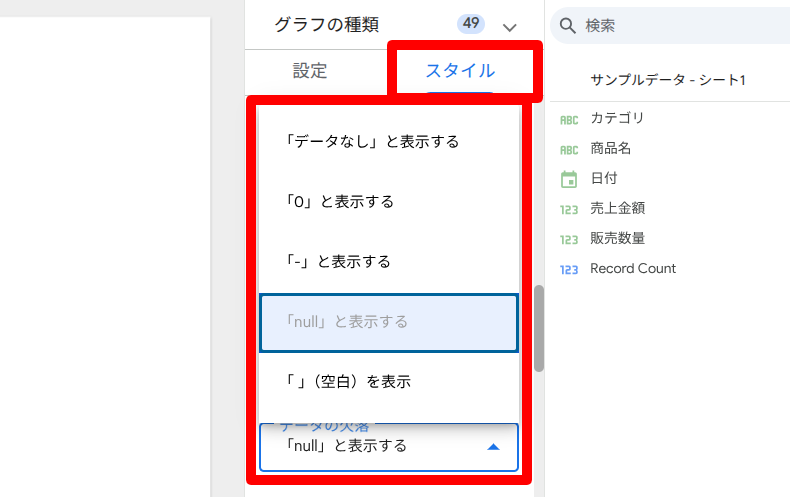The height and width of the screenshot is (497, 790).
Task: Click the カテゴリ text type icon
Action: (x=569, y=119)
